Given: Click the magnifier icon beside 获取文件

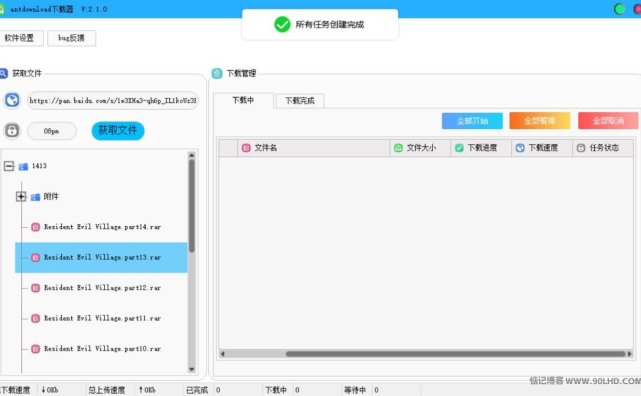Looking at the screenshot, I should (x=3, y=74).
